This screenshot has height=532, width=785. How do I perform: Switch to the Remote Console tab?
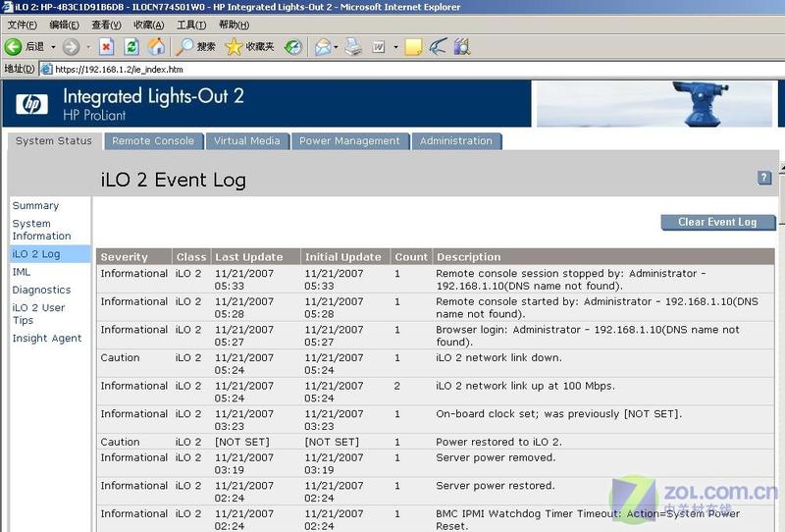[153, 141]
